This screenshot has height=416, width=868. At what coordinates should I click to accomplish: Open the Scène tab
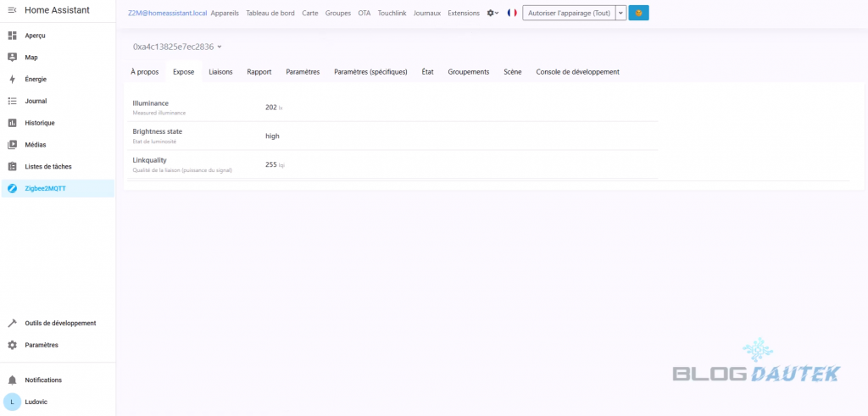(513, 72)
